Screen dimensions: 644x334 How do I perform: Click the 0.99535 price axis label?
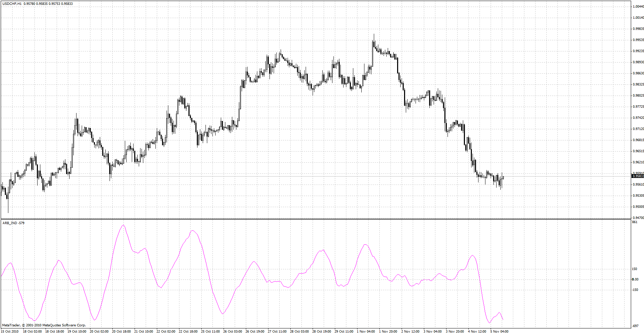[x=638, y=40]
